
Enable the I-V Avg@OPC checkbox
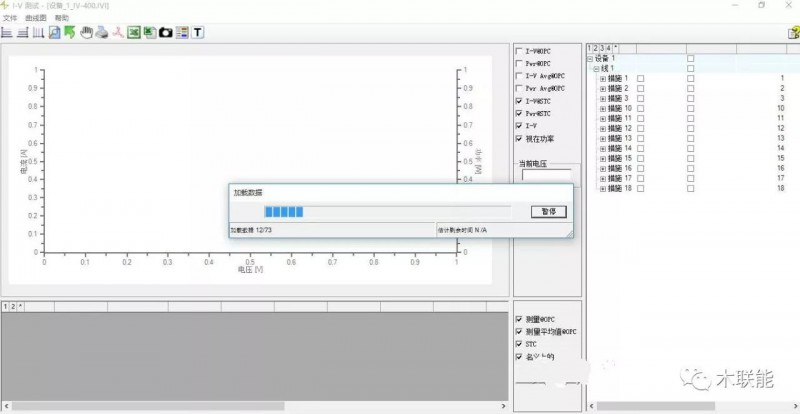pos(519,76)
